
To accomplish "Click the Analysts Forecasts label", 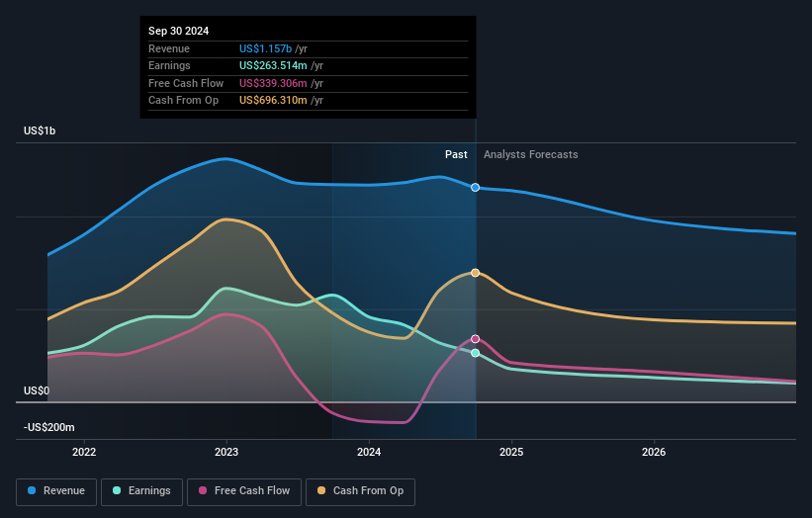I will click(531, 154).
